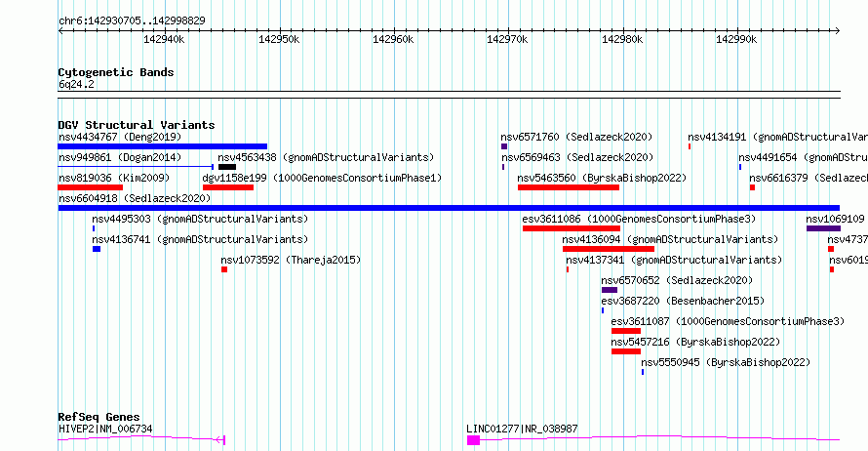868x451 pixels.
Task: Click nsv5463560 (ByrskaBishop2022) label
Action: [602, 178]
